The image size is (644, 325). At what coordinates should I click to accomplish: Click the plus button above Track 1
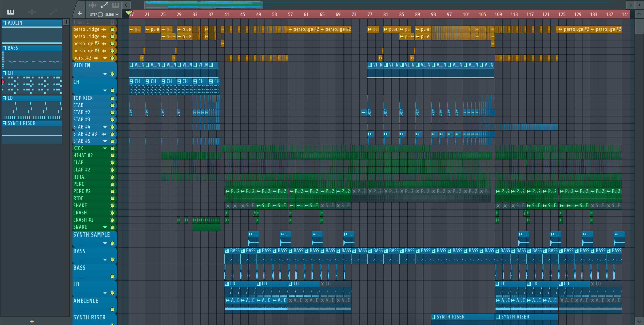(80, 13)
